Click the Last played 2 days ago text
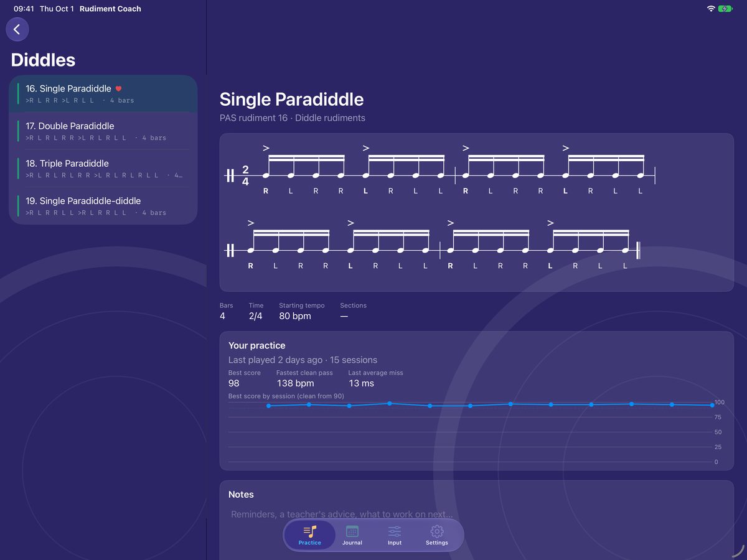 [303, 360]
